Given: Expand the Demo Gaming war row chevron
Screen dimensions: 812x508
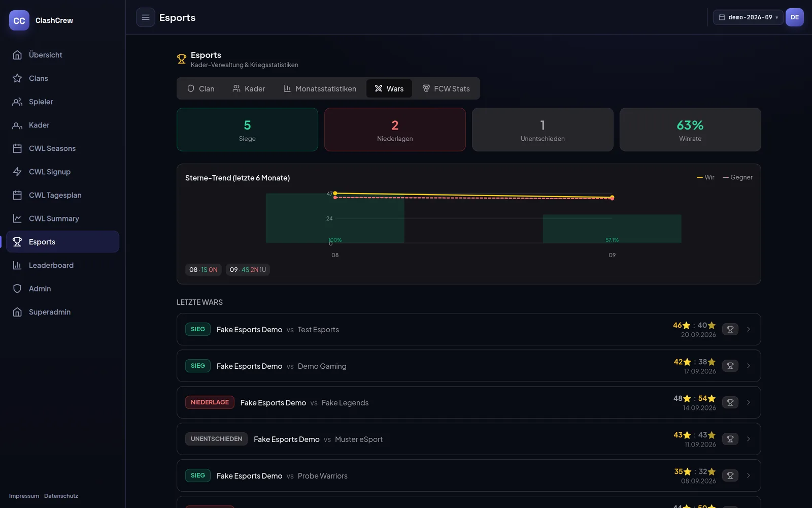Looking at the screenshot, I should pyautogui.click(x=749, y=366).
